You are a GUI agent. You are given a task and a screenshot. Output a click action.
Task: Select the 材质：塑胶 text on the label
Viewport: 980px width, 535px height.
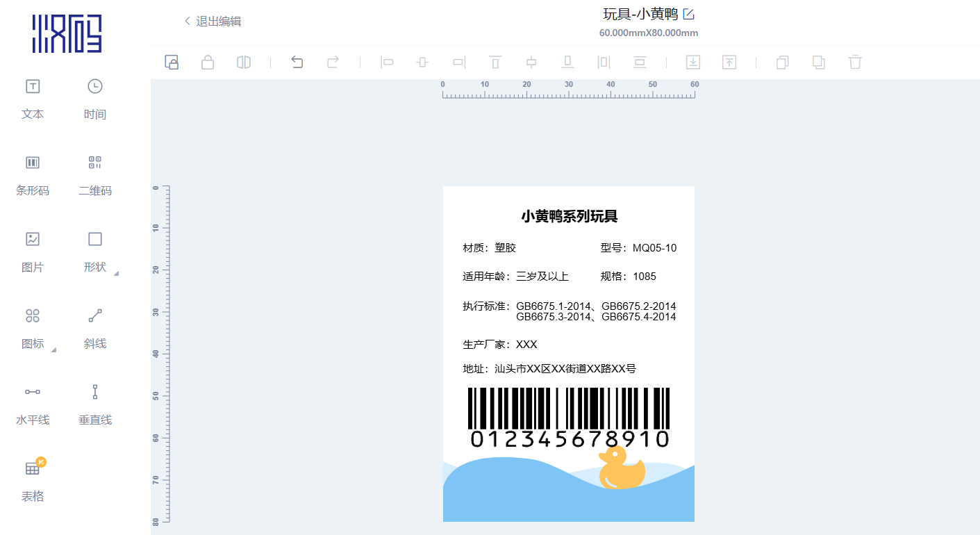coord(490,248)
